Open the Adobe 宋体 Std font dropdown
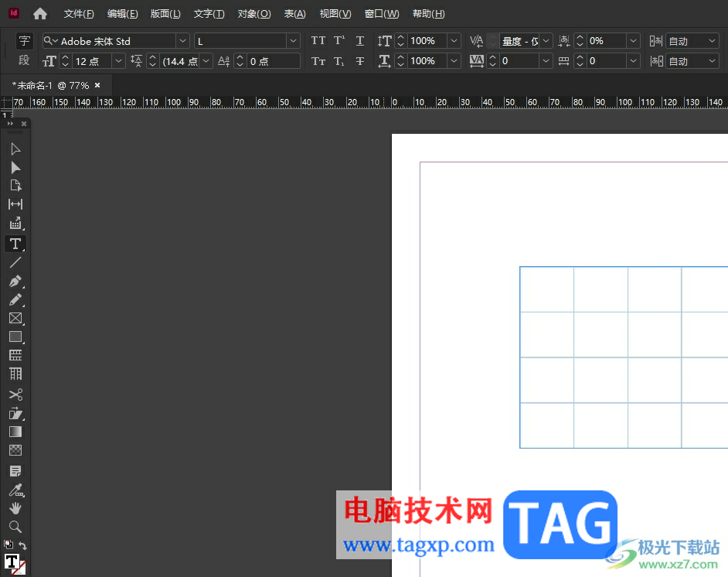 click(x=182, y=41)
